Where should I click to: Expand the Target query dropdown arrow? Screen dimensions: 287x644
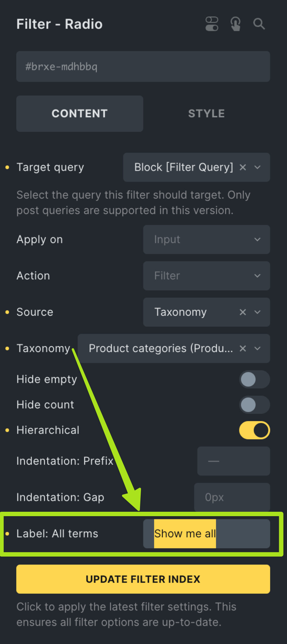[x=257, y=167]
